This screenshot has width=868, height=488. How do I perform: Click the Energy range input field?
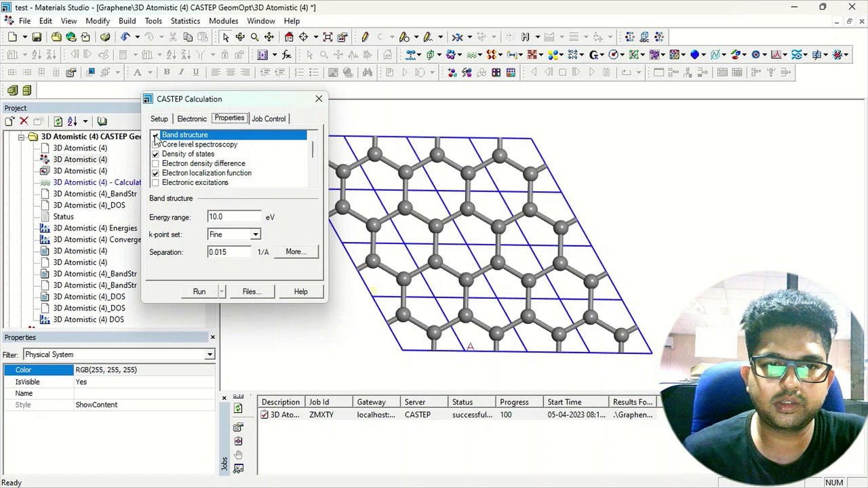click(234, 217)
